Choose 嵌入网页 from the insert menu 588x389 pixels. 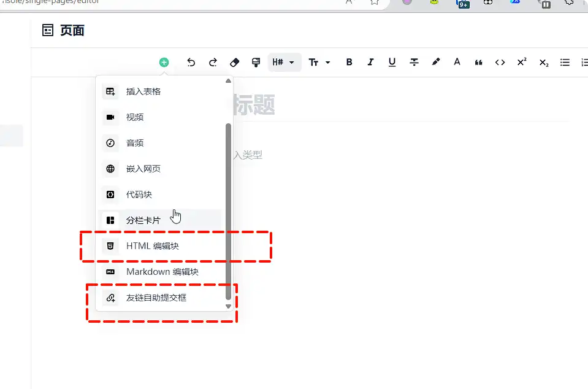(160, 169)
